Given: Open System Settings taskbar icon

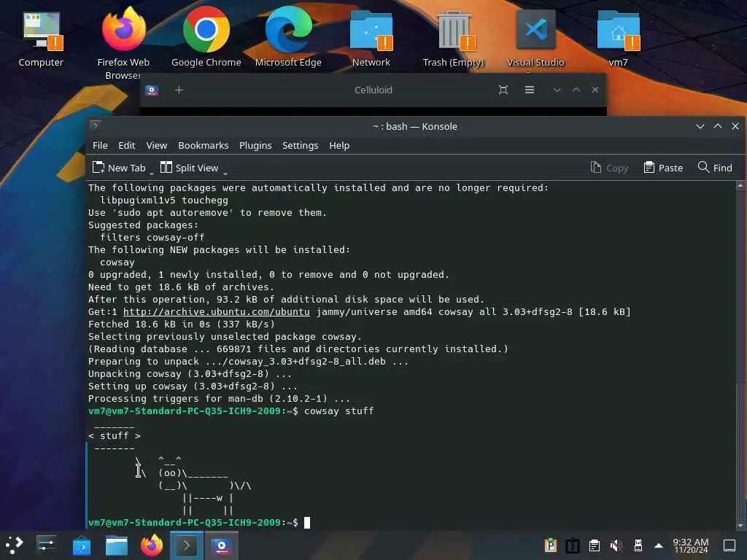Looking at the screenshot, I should (x=46, y=545).
